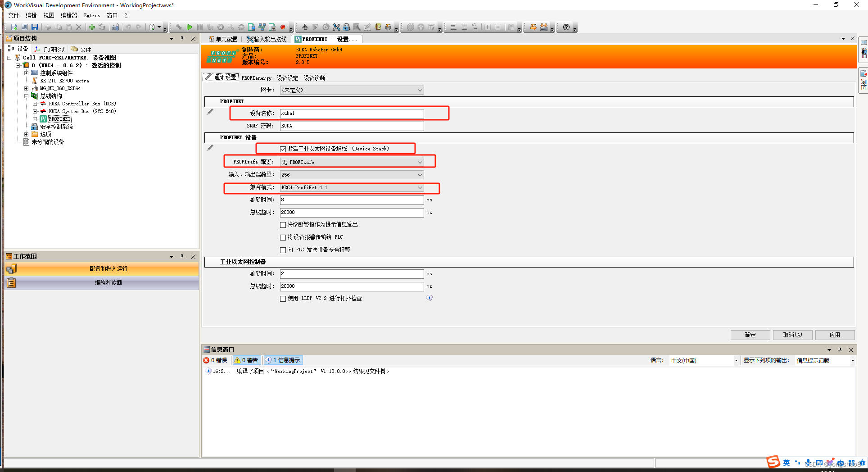Click the toolbar plus expand box icon
The height and width of the screenshot is (472, 868).
(487, 27)
